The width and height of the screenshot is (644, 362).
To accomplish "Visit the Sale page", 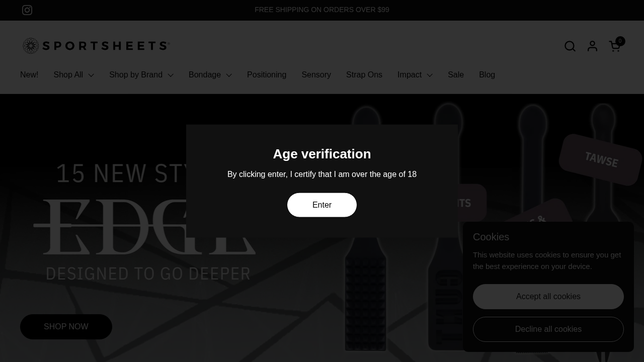I will 455,75.
